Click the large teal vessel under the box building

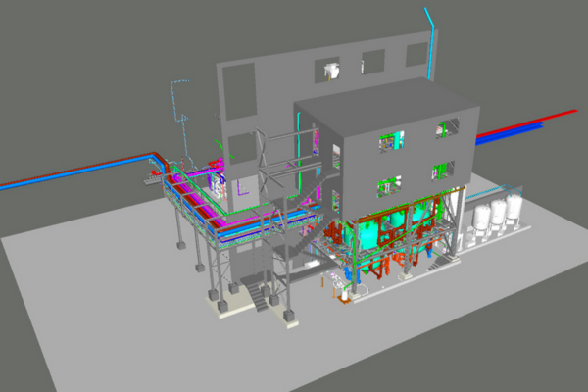coord(366,237)
